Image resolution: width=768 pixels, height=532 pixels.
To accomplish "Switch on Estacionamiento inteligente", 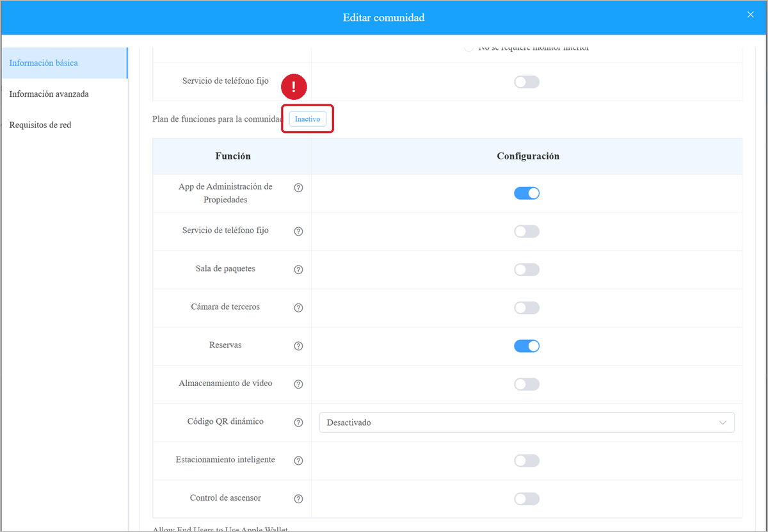I will pos(527,460).
